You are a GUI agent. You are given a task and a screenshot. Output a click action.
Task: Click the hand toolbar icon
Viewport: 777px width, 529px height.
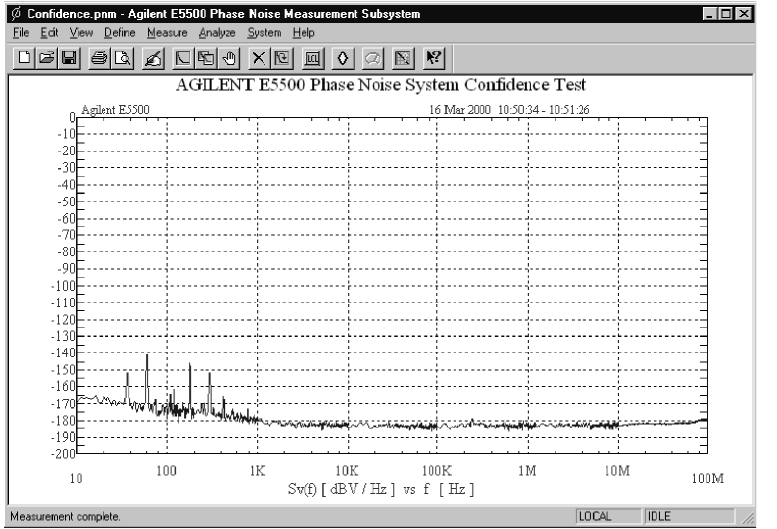click(x=228, y=58)
